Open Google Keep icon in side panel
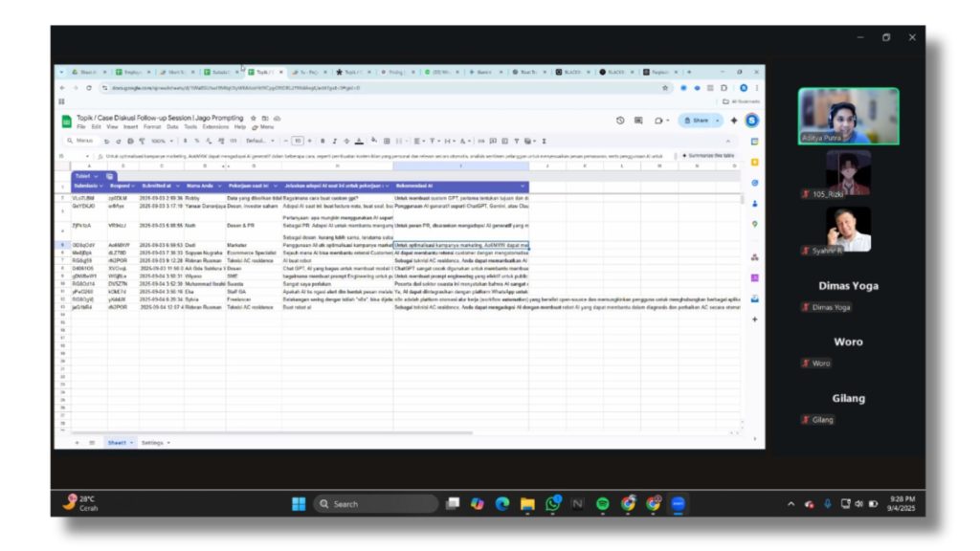The height and width of the screenshot is (551, 980). click(x=754, y=163)
